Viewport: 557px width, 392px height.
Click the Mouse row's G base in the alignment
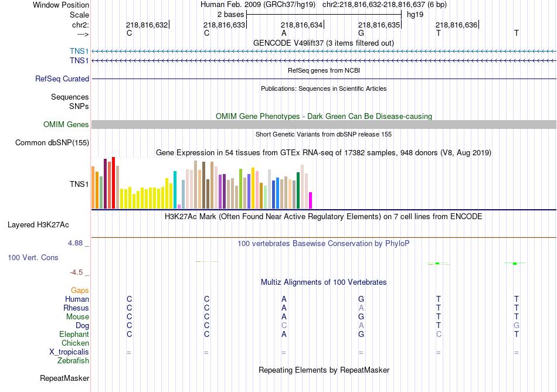361,317
